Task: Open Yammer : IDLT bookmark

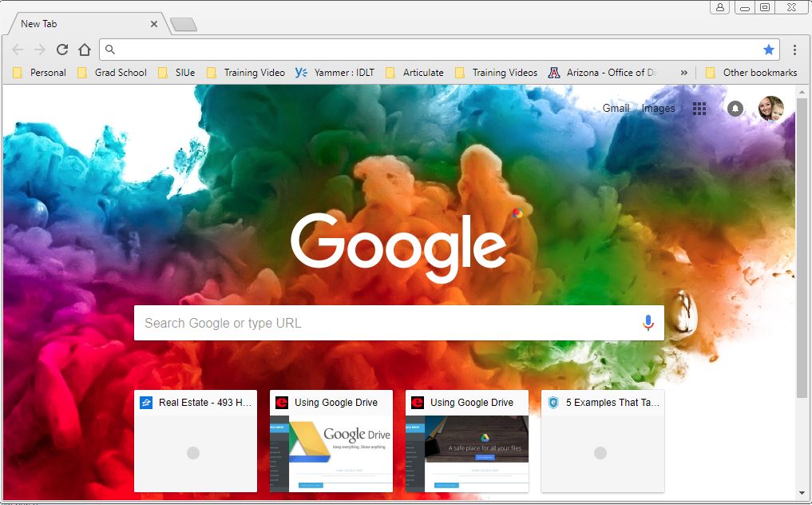Action: [335, 73]
